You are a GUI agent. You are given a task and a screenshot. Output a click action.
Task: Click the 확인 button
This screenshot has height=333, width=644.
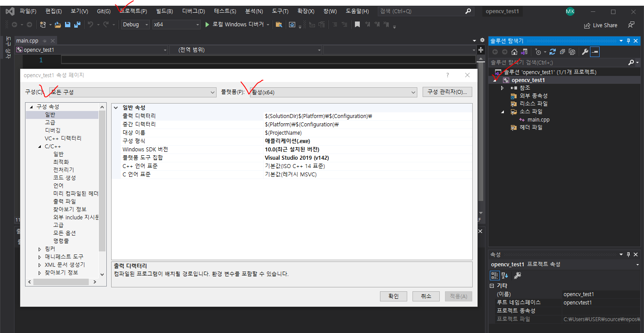tap(394, 296)
